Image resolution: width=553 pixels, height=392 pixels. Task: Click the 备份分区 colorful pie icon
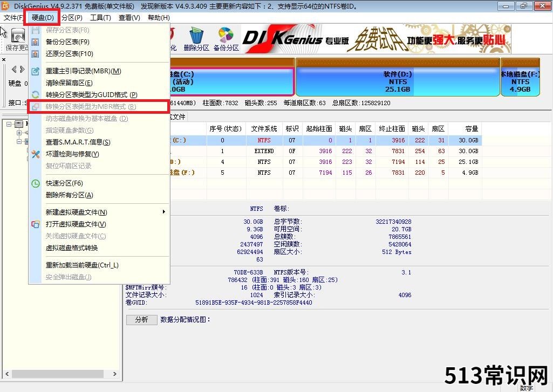click(x=226, y=36)
